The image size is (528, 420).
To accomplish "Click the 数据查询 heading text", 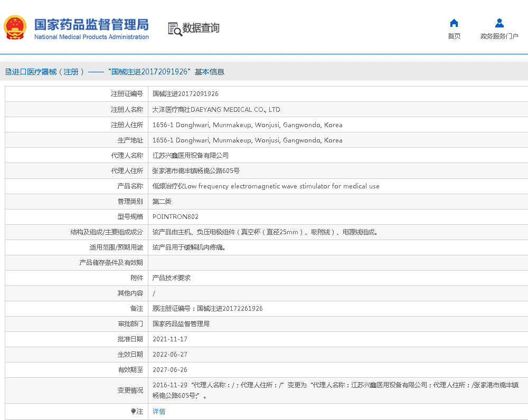I will [201, 28].
